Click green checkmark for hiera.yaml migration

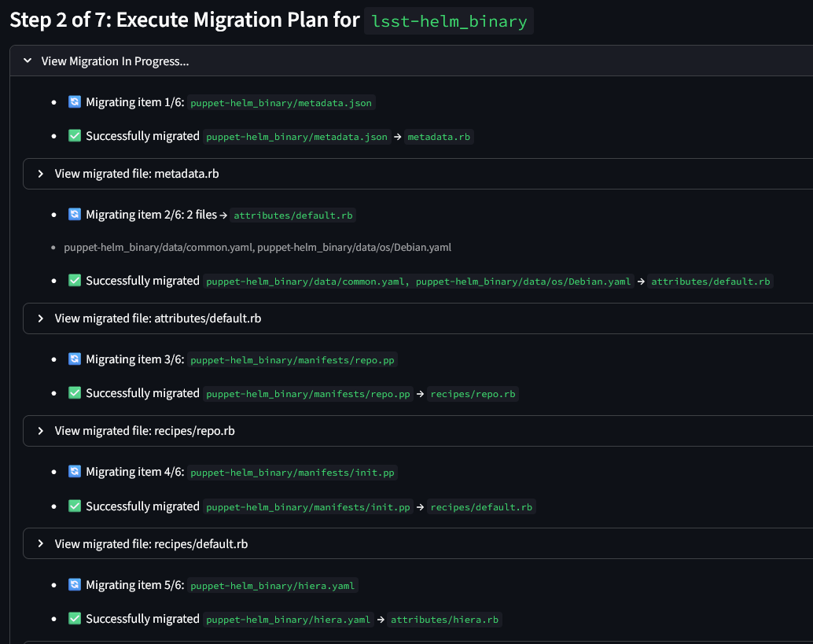point(75,619)
